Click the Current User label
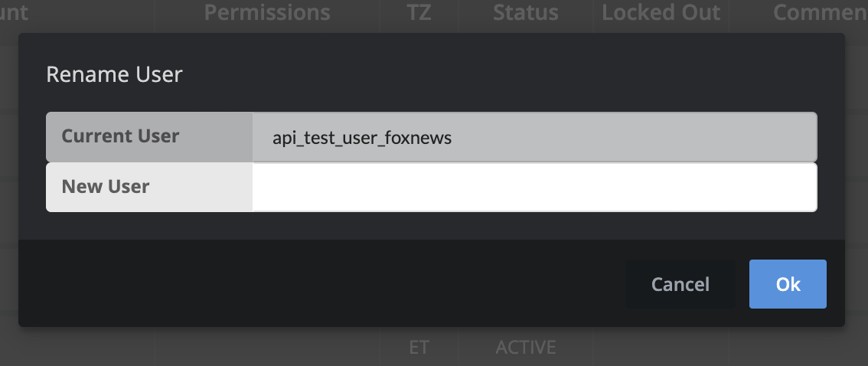 click(x=120, y=136)
